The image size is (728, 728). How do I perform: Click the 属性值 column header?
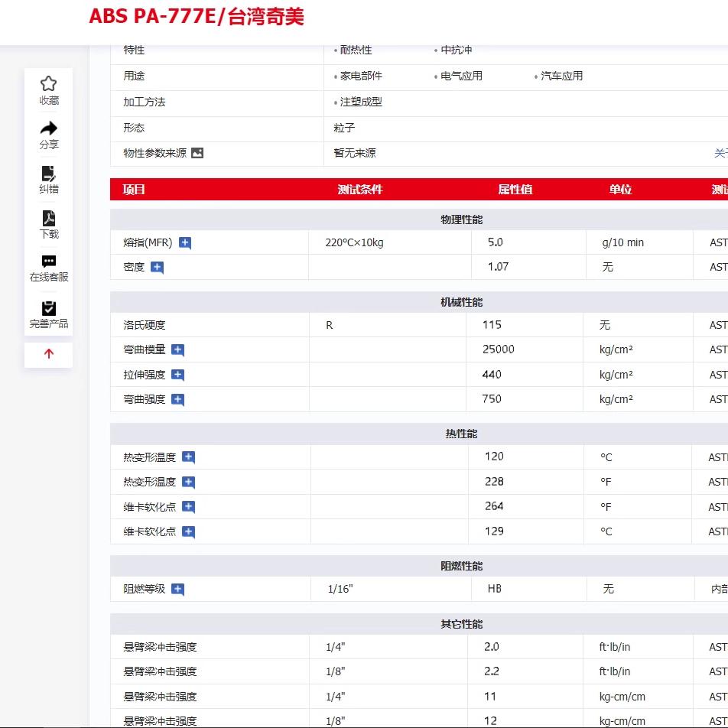coord(515,190)
